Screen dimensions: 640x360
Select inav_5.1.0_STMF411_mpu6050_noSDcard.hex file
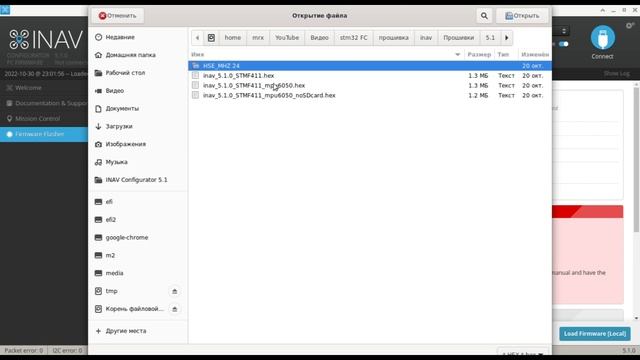370,95
